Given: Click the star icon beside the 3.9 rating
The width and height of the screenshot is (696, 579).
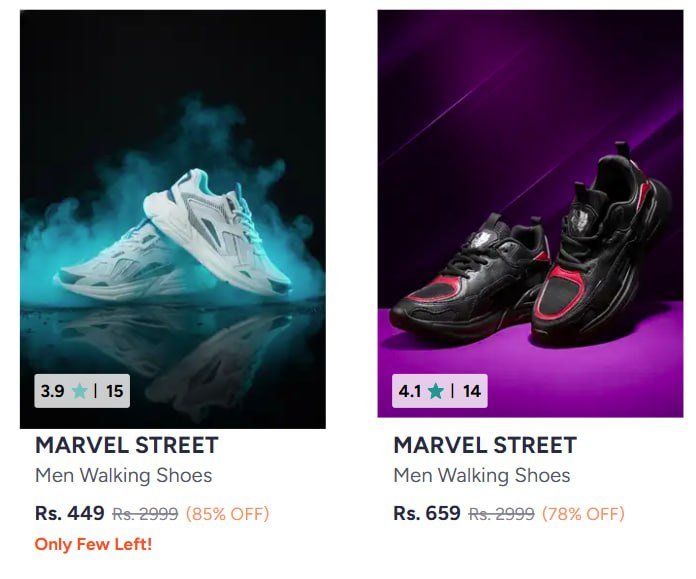Looking at the screenshot, I should [78, 391].
